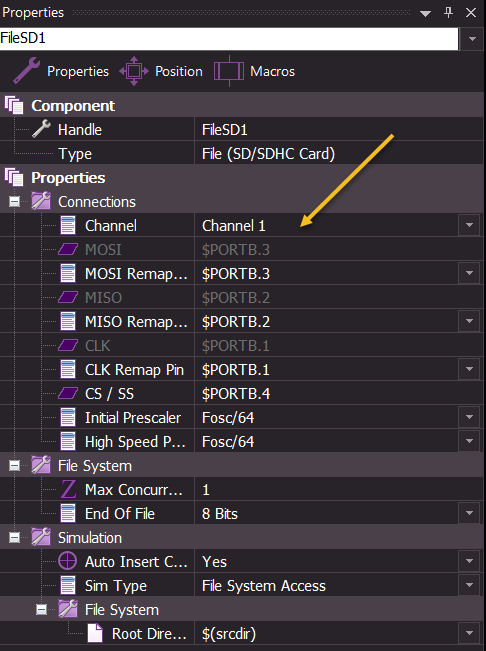Screen dimensions: 486x651
Task: Open the Macros tab
Action: [254, 71]
